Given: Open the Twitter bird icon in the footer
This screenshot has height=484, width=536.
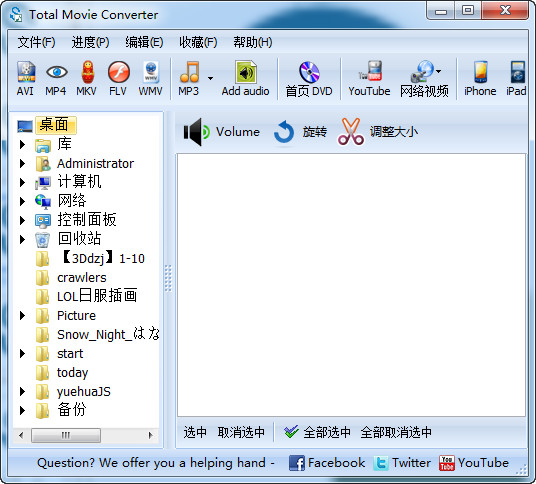Looking at the screenshot, I should [381, 463].
